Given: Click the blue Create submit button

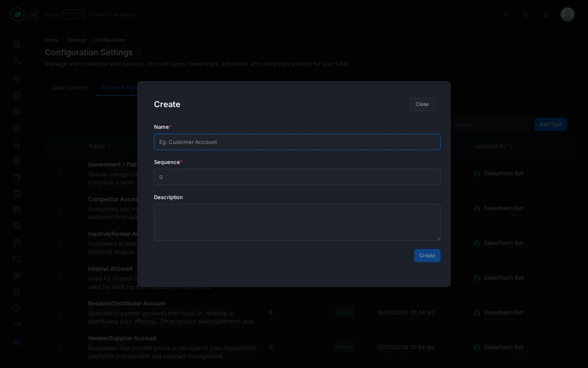Looking at the screenshot, I should [x=427, y=256].
